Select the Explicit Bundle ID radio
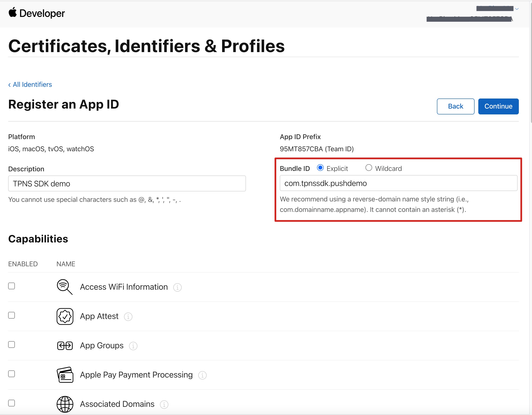The width and height of the screenshot is (532, 415). coord(320,168)
